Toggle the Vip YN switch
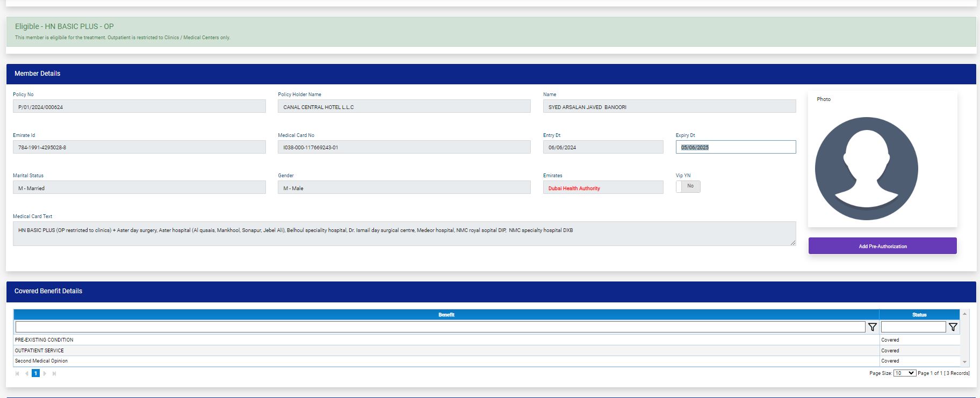 pos(688,186)
